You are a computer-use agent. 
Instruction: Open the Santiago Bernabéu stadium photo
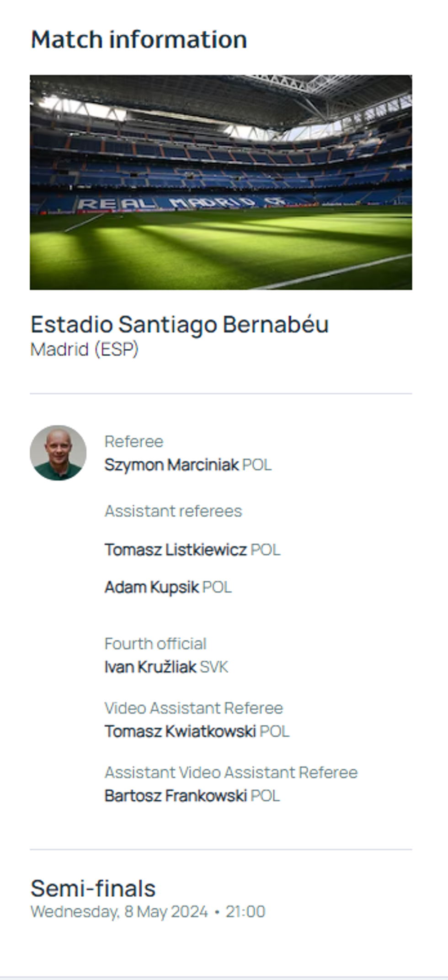[x=221, y=182]
